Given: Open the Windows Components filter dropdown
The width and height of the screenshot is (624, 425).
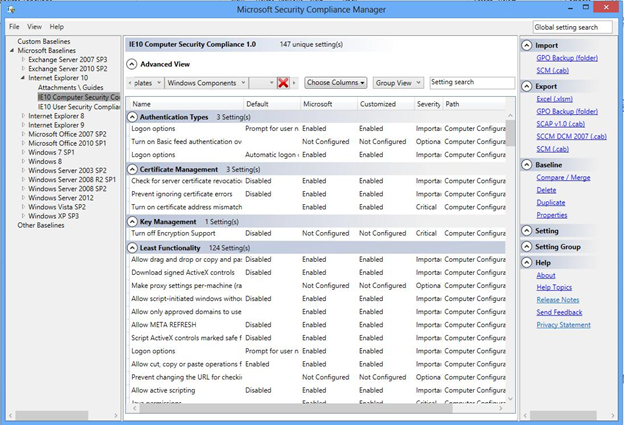Looking at the screenshot, I should [x=204, y=83].
